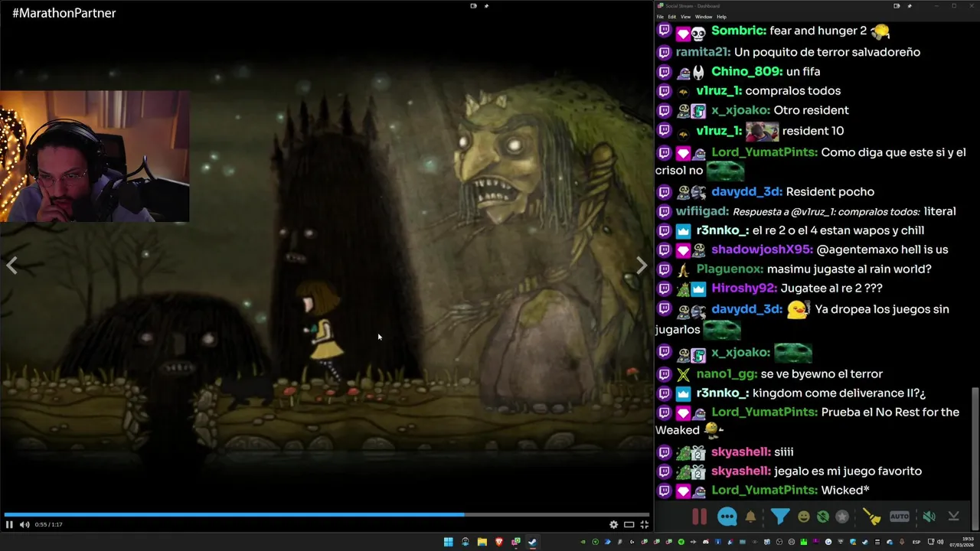Pause the chat feed with red pause icon
Image resolution: width=980 pixels, height=551 pixels.
pyautogui.click(x=699, y=517)
